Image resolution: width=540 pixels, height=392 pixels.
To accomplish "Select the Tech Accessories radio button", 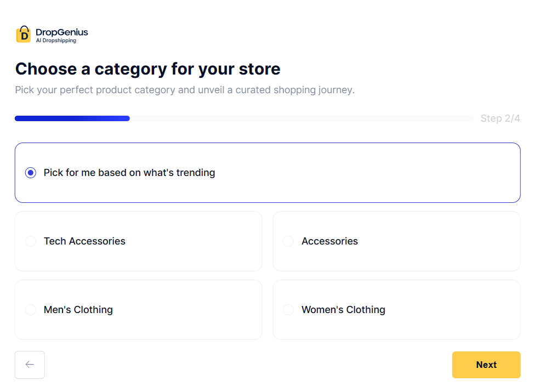I will tap(30, 241).
